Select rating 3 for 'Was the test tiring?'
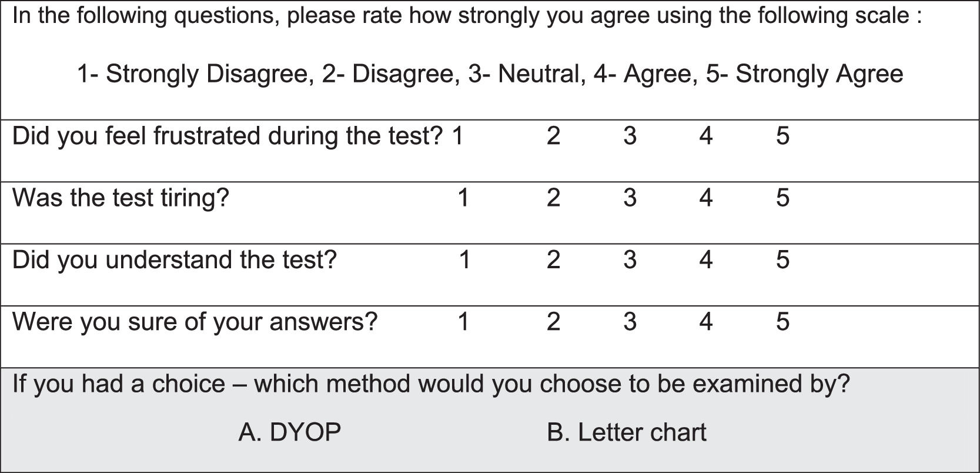980x473 pixels. click(630, 198)
